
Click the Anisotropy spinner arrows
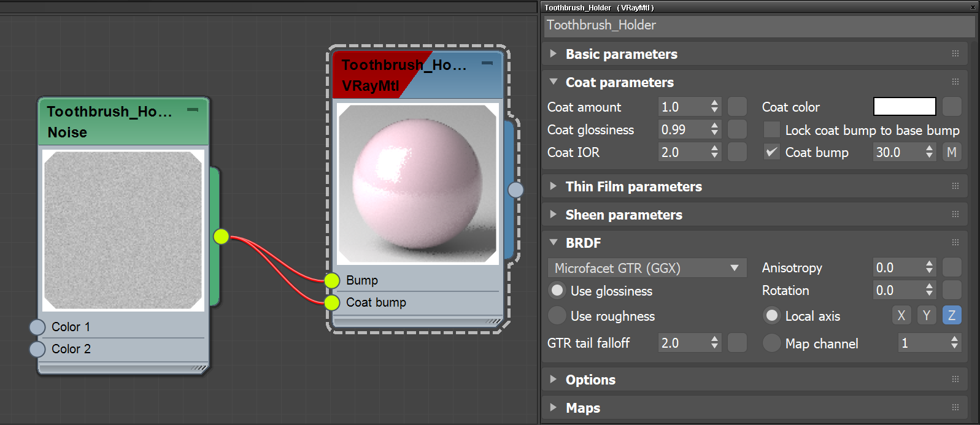tap(930, 267)
